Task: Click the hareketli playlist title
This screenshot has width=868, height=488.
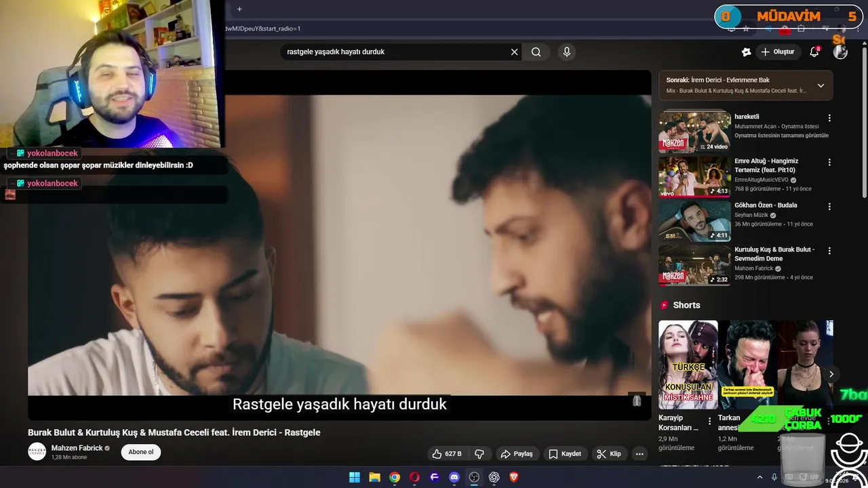Action: [x=747, y=117]
